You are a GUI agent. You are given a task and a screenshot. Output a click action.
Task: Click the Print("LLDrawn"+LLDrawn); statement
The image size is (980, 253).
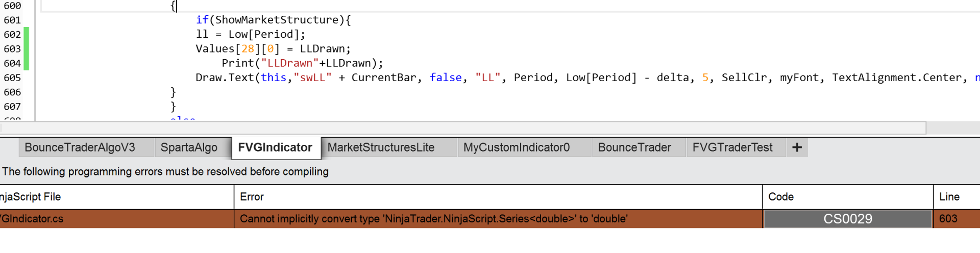302,63
